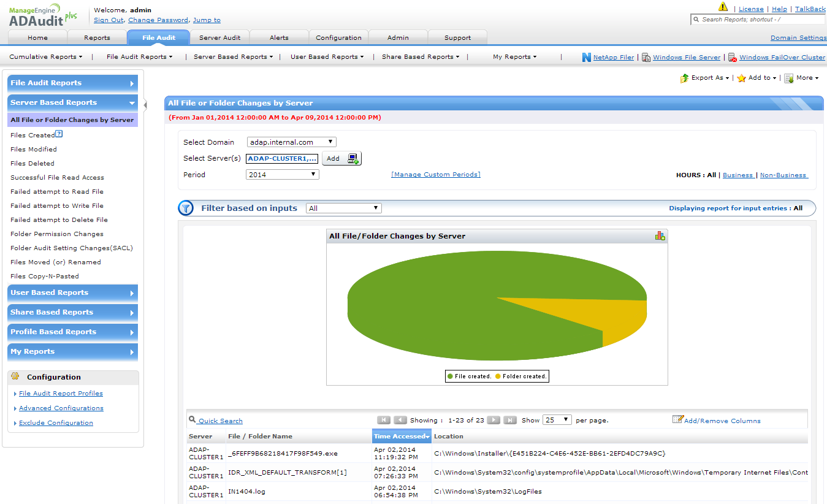Screen dimensions: 827x504
Task: Open the Configuration tab
Action: 338,37
